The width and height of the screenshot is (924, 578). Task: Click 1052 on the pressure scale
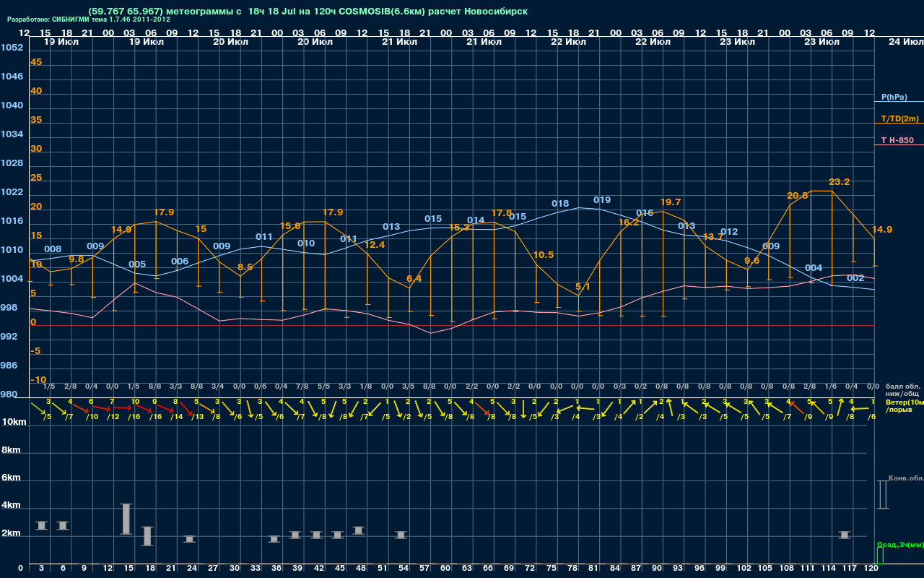(12, 48)
